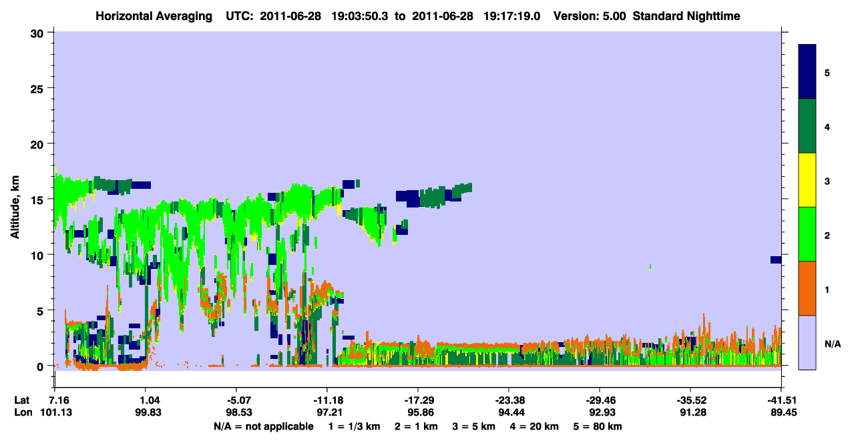Click latitude value 1.04

pyautogui.click(x=146, y=400)
